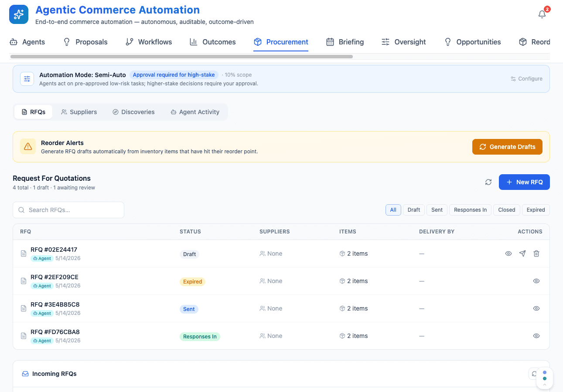Open the Workflows tab
The height and width of the screenshot is (392, 563).
click(149, 42)
